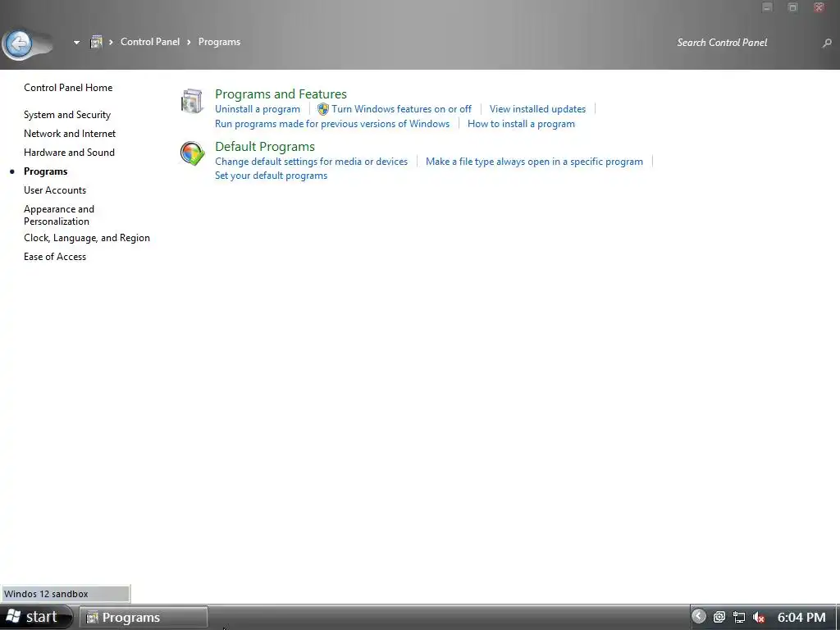Click the magnifier search icon
840x630 pixels.
[x=827, y=43]
